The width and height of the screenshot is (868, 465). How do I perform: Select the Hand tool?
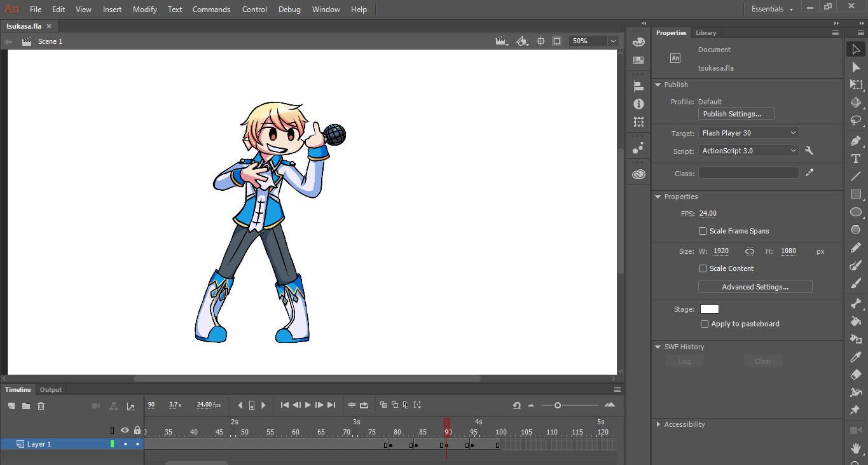coord(856,448)
